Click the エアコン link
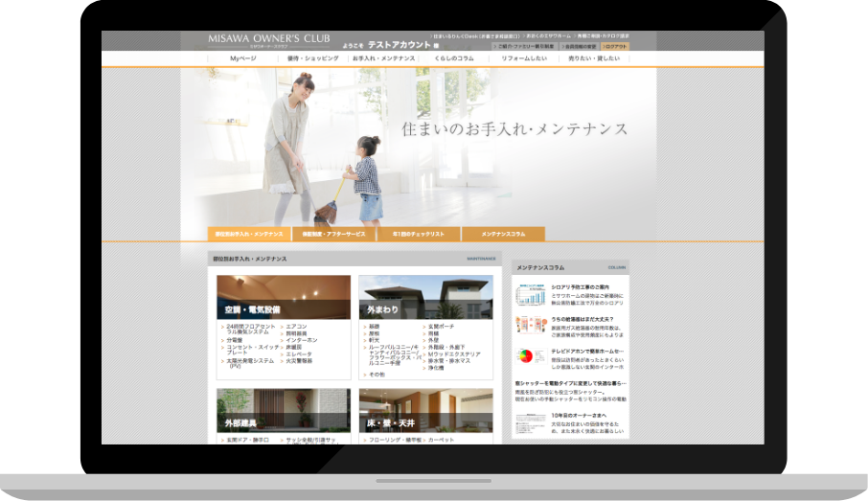Screen dimensions: 868x501 296,327
